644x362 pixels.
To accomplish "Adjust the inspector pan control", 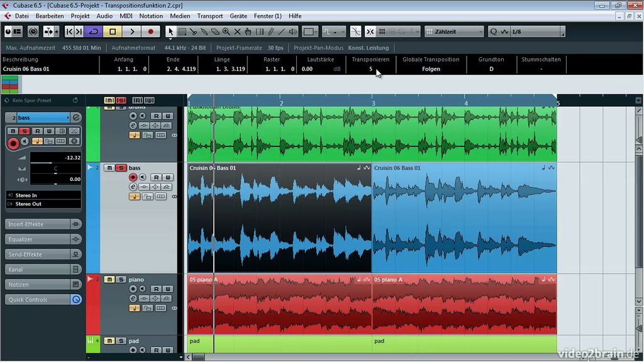I will pos(55,168).
